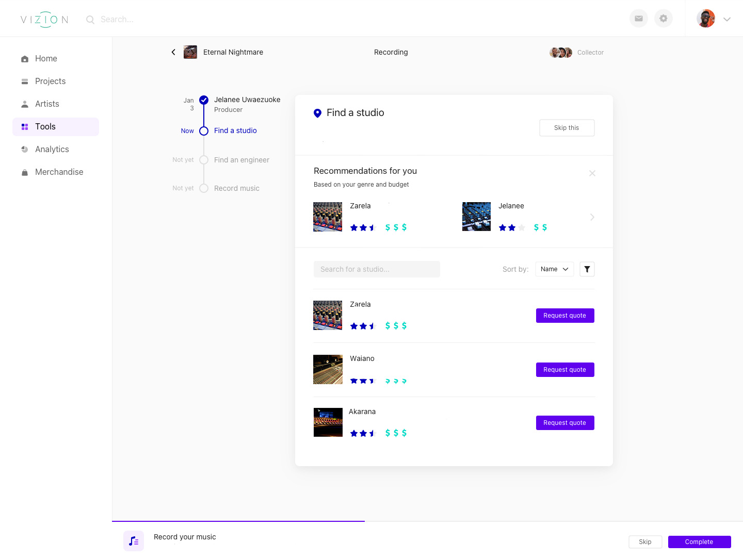Click the Search for a studio field
This screenshot has height=560, width=743.
(x=376, y=269)
